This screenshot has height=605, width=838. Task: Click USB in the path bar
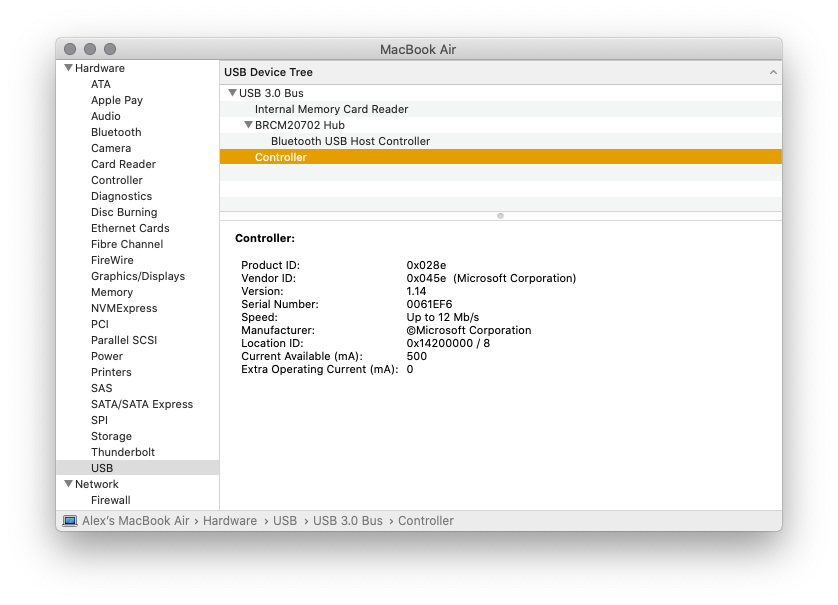[285, 521]
